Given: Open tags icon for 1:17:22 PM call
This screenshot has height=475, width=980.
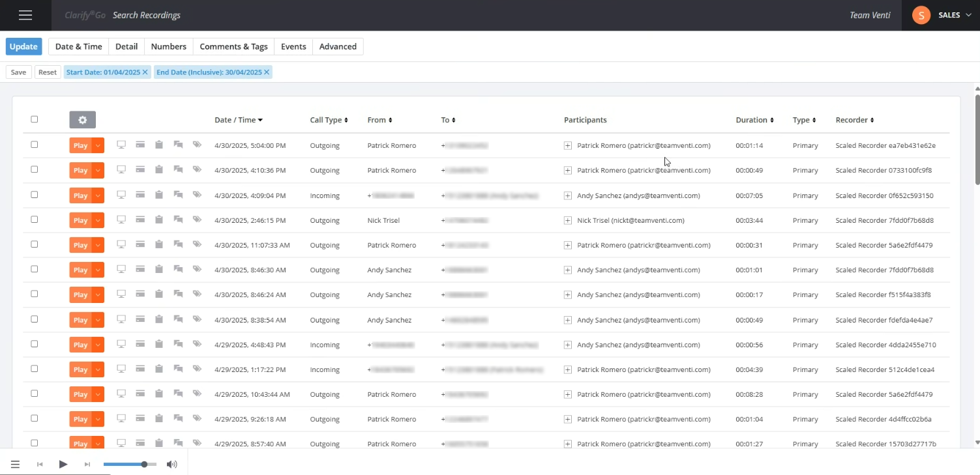Looking at the screenshot, I should coord(197,369).
